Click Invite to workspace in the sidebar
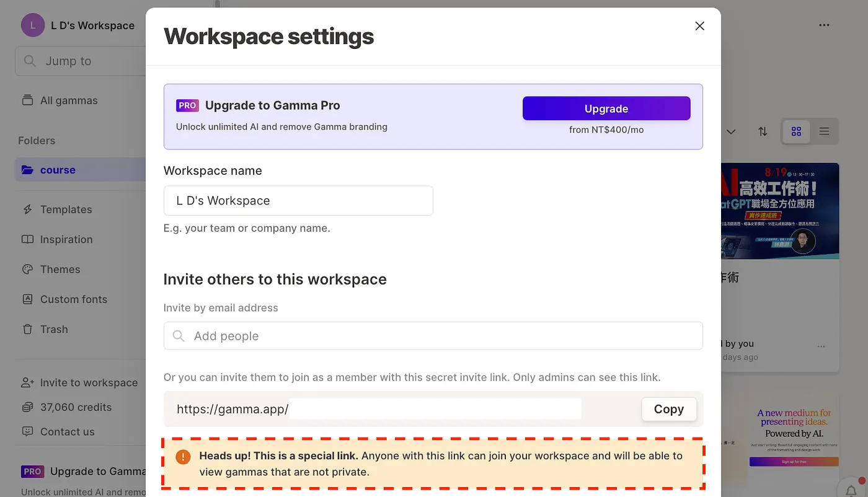The height and width of the screenshot is (497, 868). (89, 382)
